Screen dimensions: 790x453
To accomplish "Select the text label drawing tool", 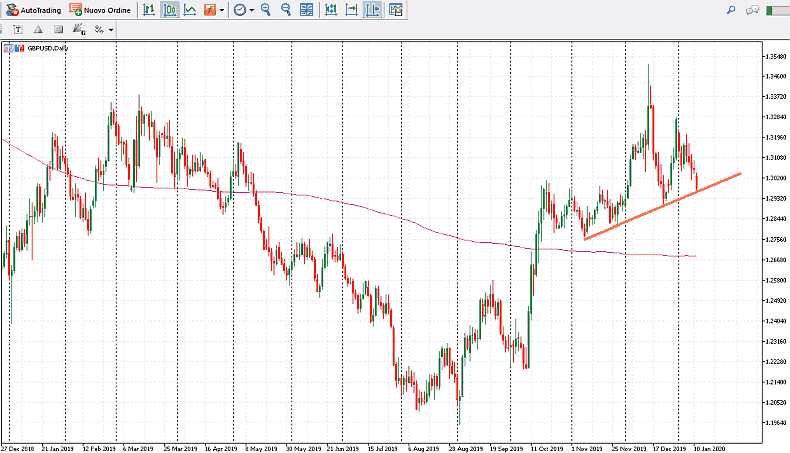I will click(x=18, y=29).
